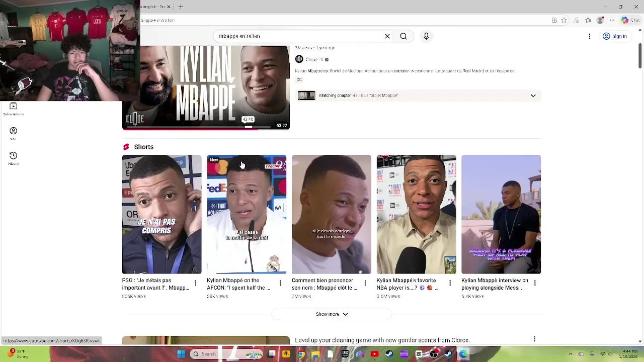Open options for the PSG short

click(x=195, y=283)
